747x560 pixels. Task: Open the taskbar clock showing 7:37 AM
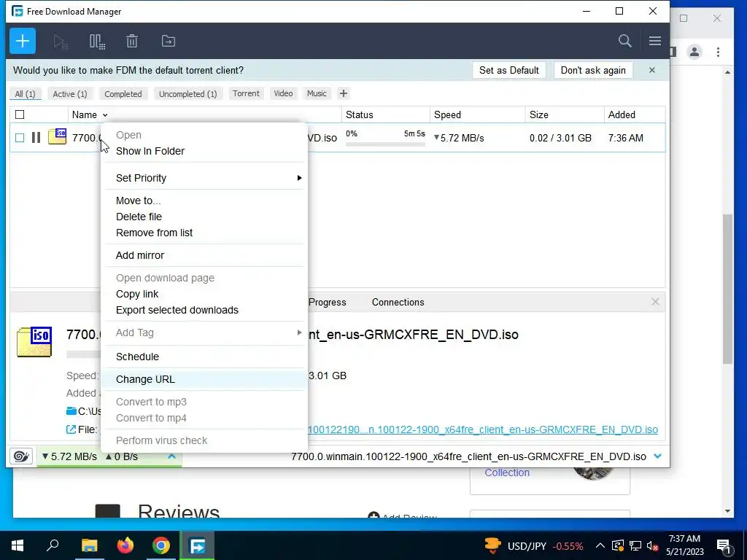684,545
